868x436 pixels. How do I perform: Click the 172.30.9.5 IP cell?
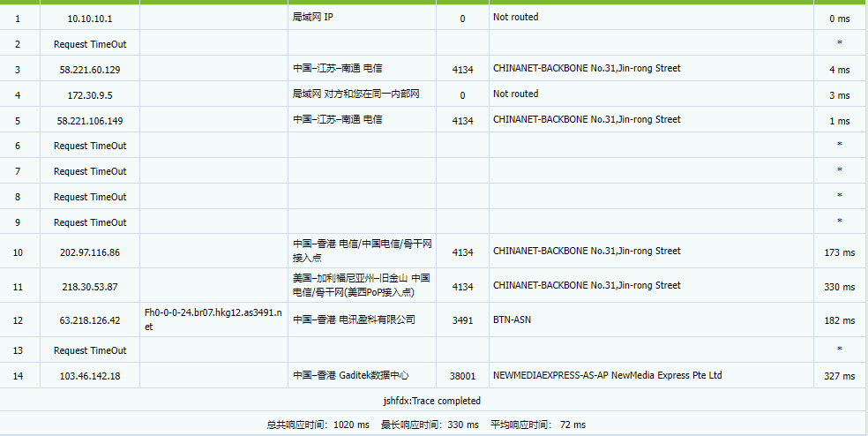coord(89,94)
